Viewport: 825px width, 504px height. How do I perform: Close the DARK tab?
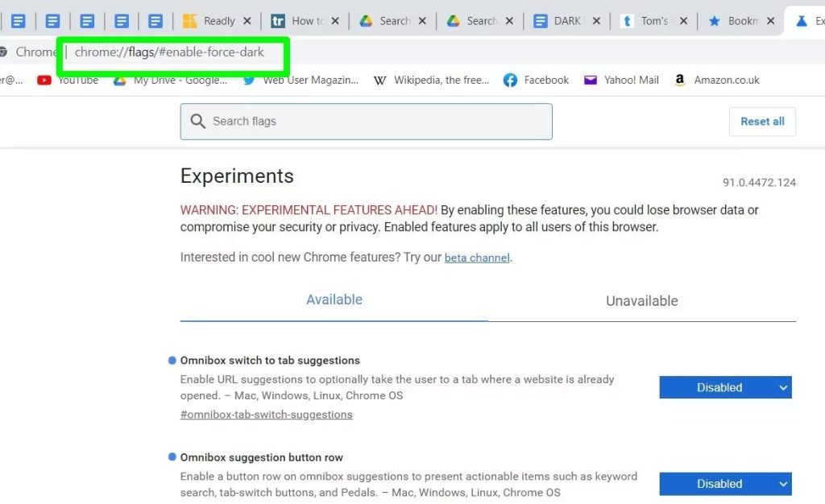pyautogui.click(x=596, y=21)
